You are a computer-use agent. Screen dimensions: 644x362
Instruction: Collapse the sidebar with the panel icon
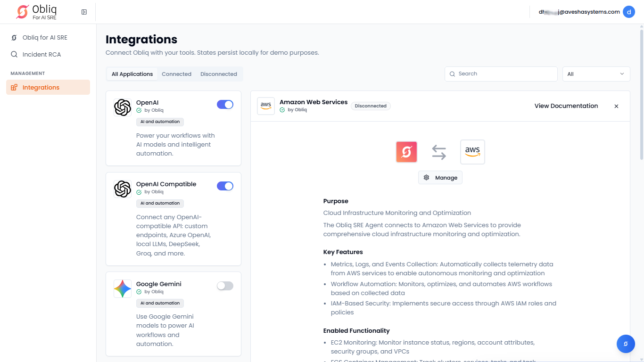click(84, 12)
